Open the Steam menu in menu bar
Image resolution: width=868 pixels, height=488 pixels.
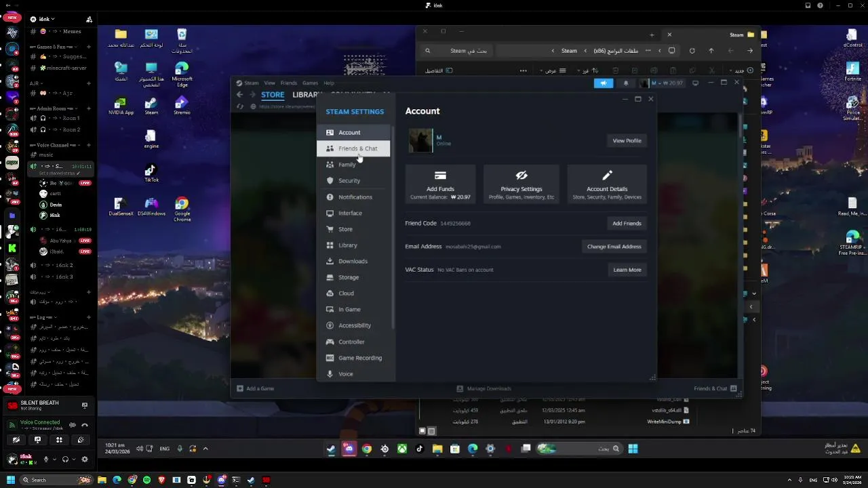pos(251,83)
